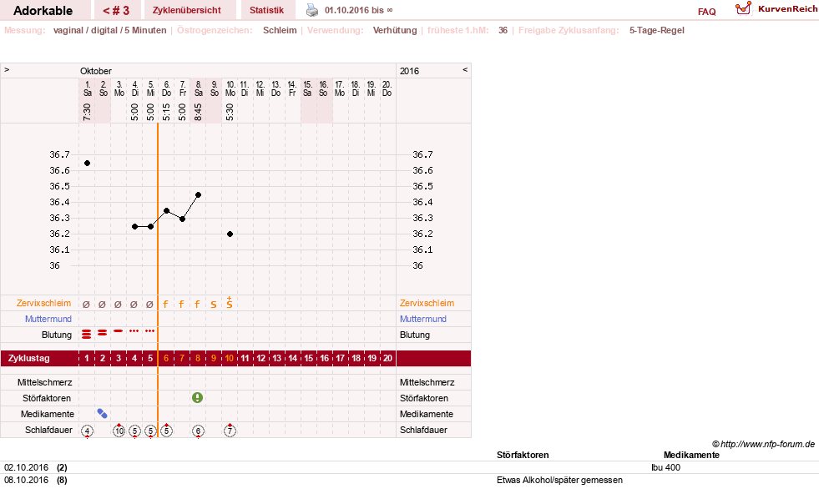Click sleep duration circle showing 10
Image resolution: width=819 pixels, height=504 pixels.
(x=119, y=431)
